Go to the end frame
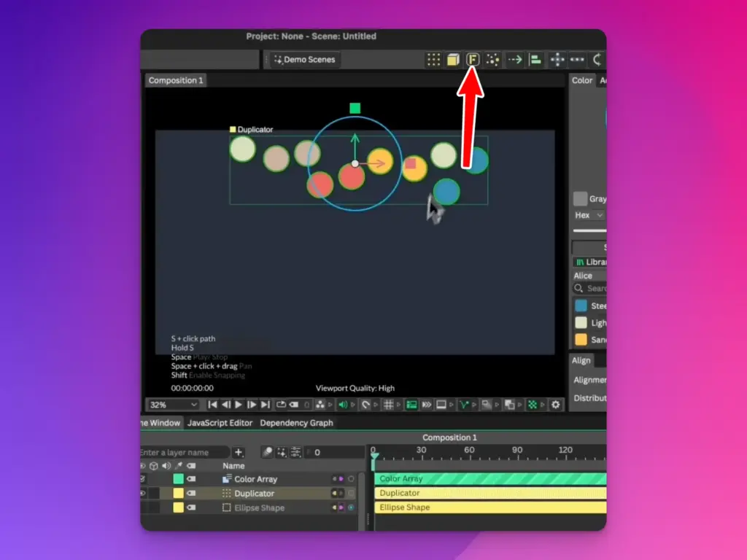This screenshot has height=560, width=747. click(266, 405)
